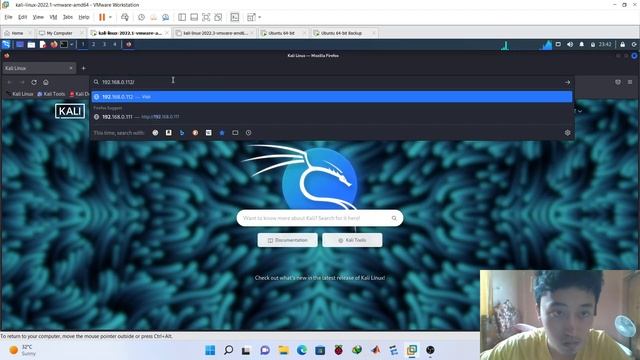Open a new Firefox tab with plus button

coord(84,68)
